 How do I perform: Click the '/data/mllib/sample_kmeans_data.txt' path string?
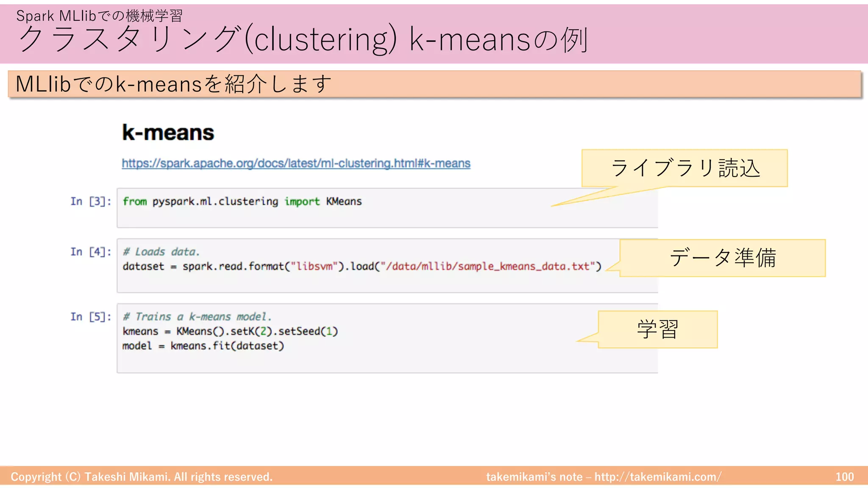pos(488,266)
